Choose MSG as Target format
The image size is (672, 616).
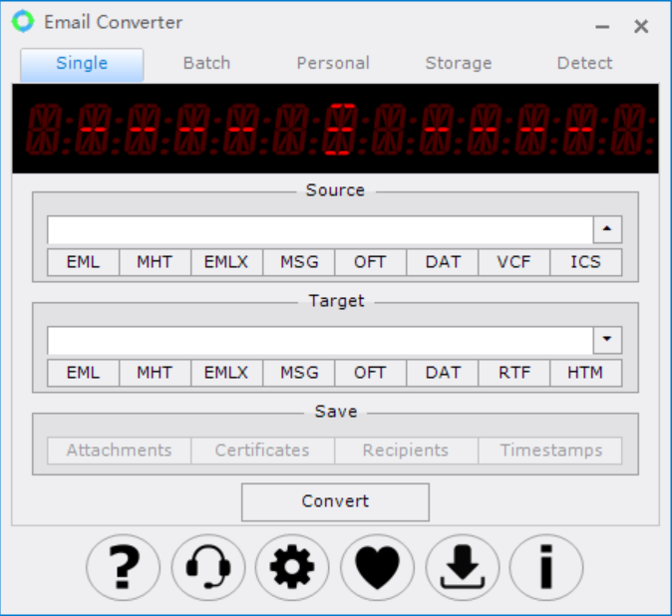(299, 373)
